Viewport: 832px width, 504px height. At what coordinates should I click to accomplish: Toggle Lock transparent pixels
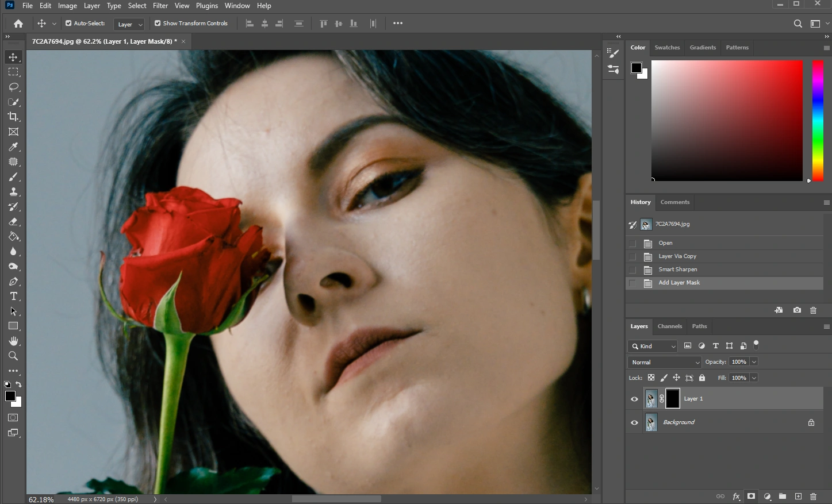(x=651, y=378)
